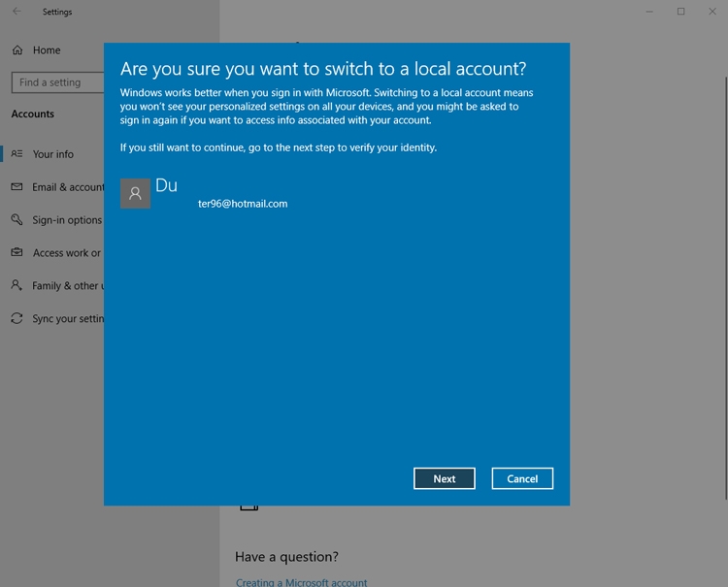The image size is (728, 587).
Task: Click the Settings title text
Action: click(x=57, y=12)
